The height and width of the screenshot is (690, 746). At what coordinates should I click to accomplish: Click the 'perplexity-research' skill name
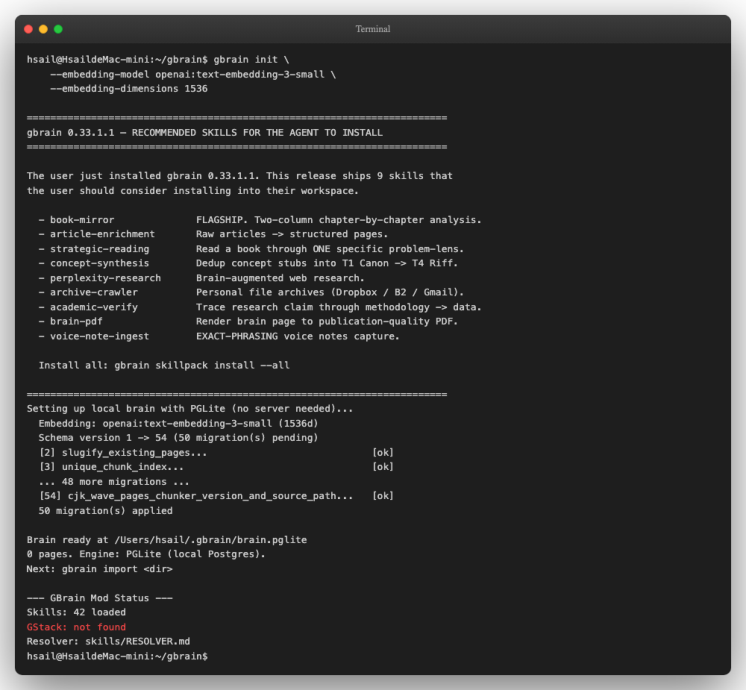[105, 278]
